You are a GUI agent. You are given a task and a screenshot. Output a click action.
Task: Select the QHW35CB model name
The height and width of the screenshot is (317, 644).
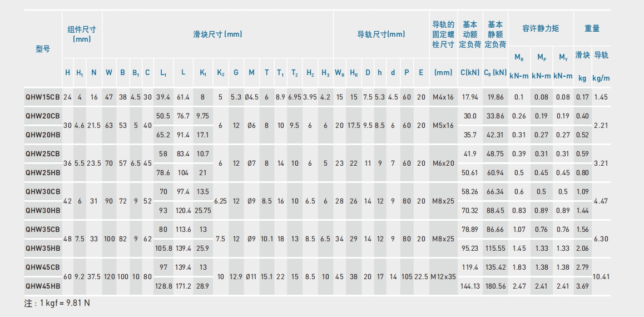[43, 230]
